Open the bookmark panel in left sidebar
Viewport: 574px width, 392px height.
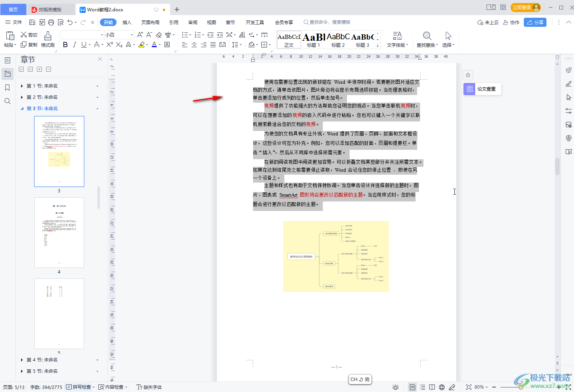click(x=8, y=88)
